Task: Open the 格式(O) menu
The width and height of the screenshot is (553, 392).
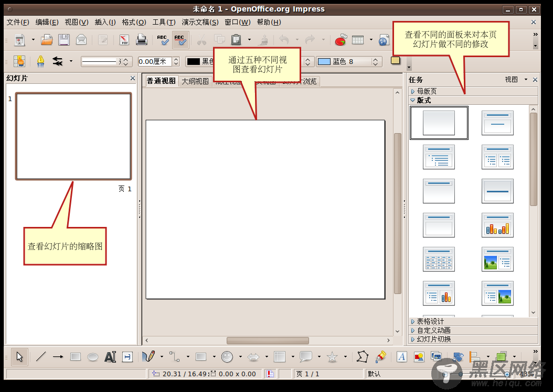Action: [x=134, y=22]
